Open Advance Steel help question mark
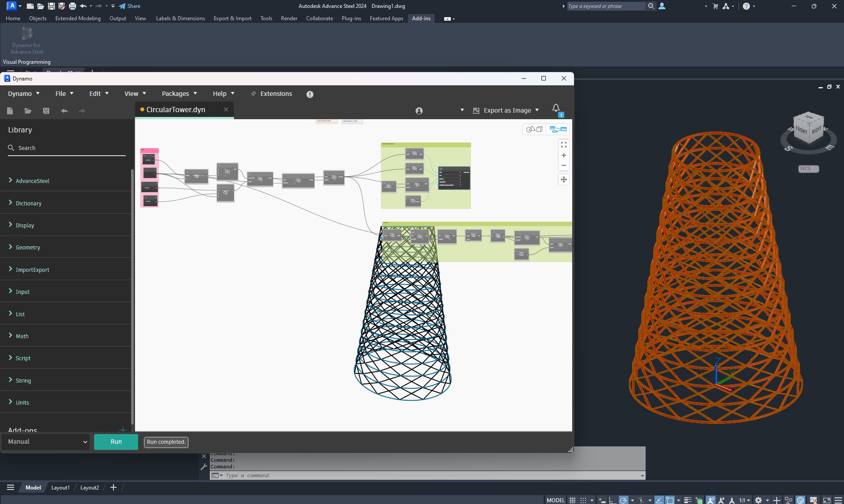 pyautogui.click(x=746, y=6)
